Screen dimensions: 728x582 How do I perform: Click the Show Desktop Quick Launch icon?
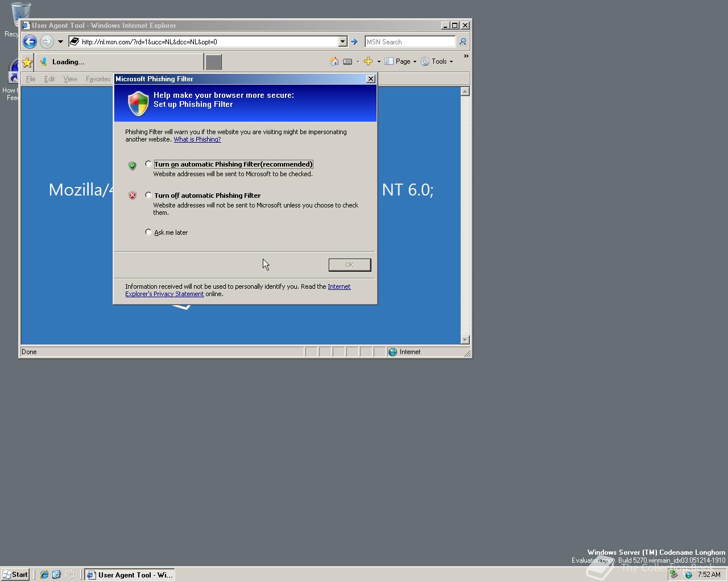69,575
